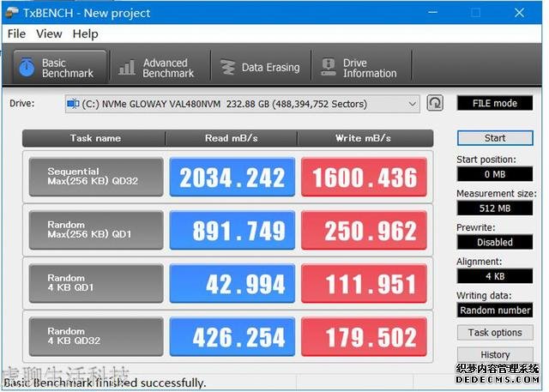The height and width of the screenshot is (392, 549).
Task: Click the Task name column header
Action: point(94,138)
